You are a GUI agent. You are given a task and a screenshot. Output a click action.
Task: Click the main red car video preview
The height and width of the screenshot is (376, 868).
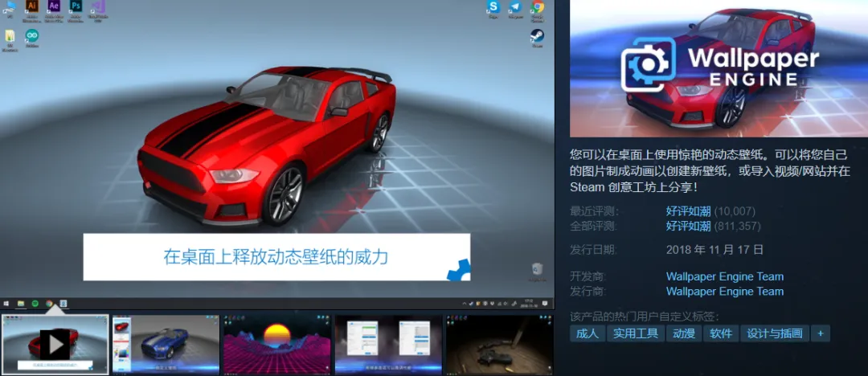276,155
